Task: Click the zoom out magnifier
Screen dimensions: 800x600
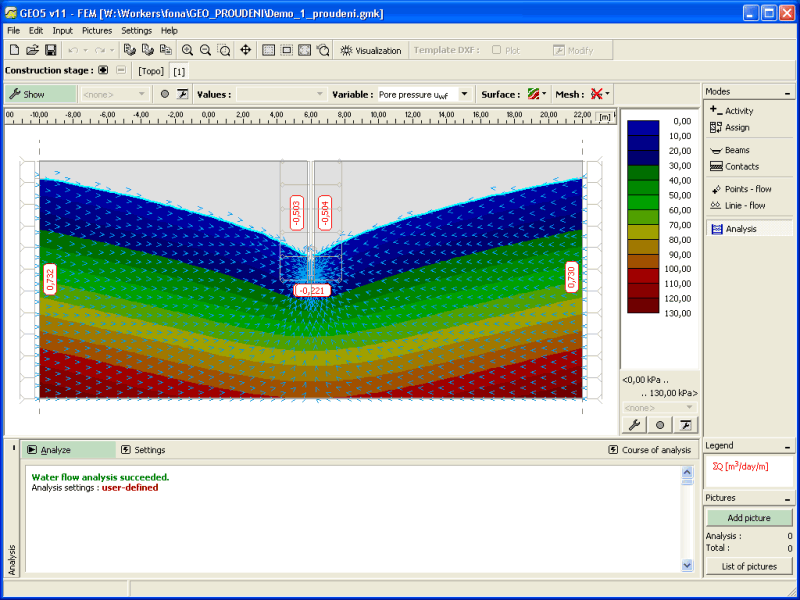Action: pos(205,50)
